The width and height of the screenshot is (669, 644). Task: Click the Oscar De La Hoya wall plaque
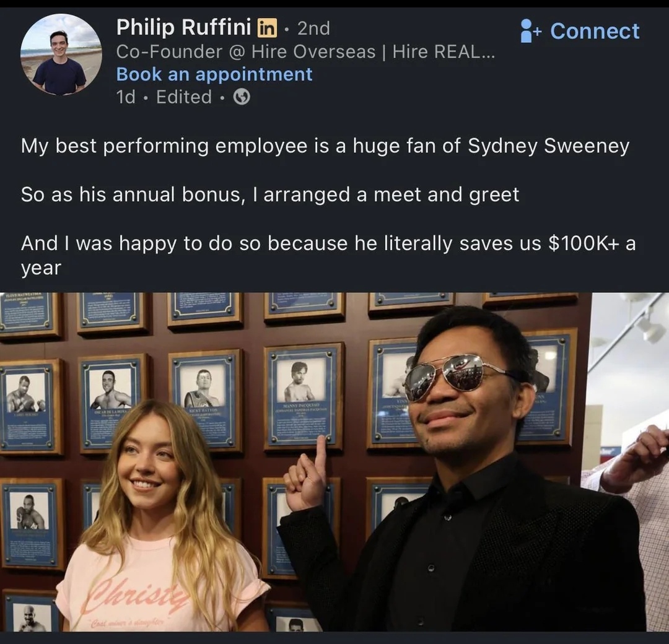[112, 402]
